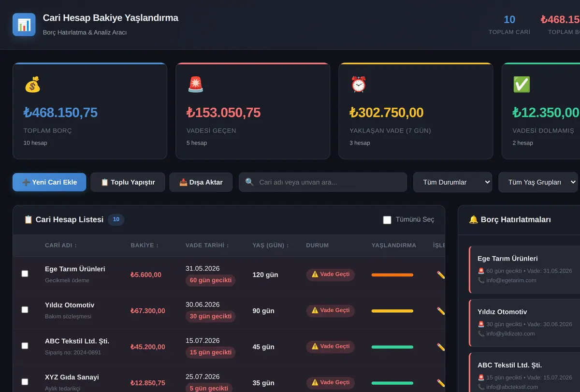The width and height of the screenshot is (580, 392).
Task: Click the Vade Geçti badge on Ege Tarım row
Action: click(331, 275)
